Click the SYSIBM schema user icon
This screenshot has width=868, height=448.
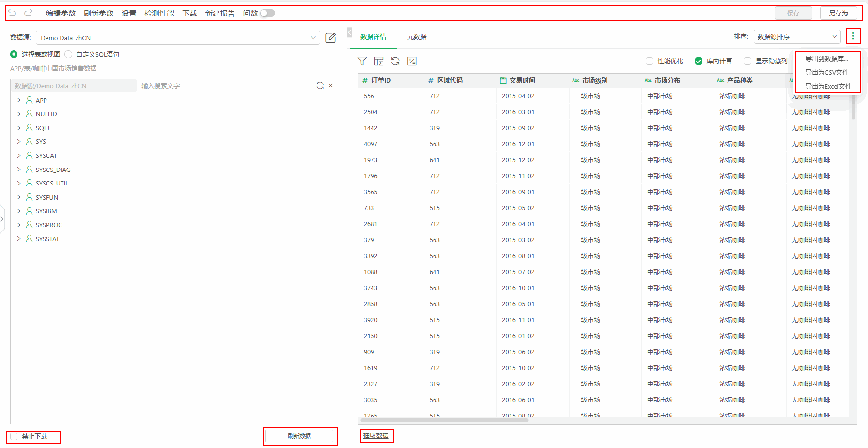click(x=30, y=211)
